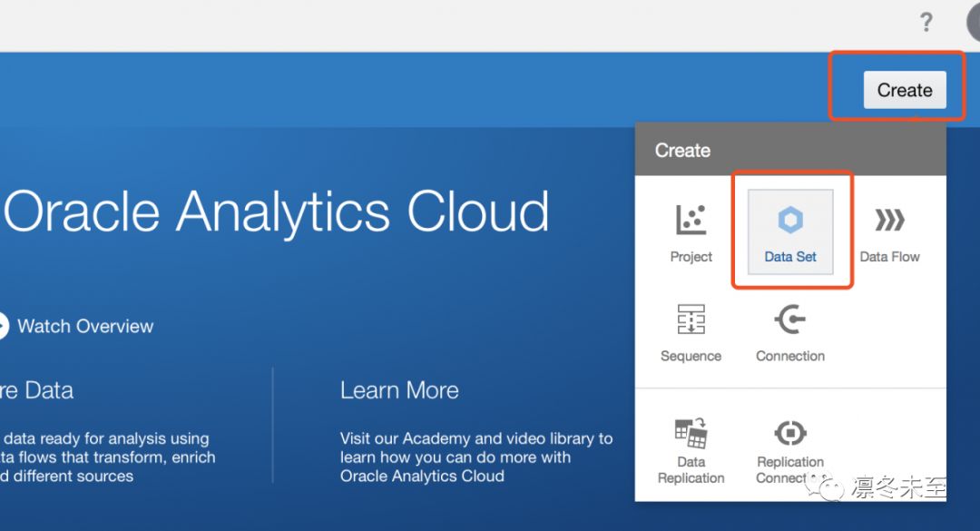Image resolution: width=980 pixels, height=531 pixels.
Task: Open the Watch Overview link text
Action: [85, 327]
